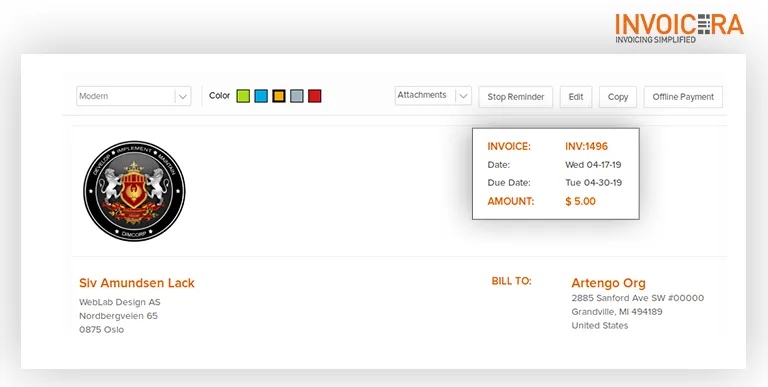Click the invoice number INV:1496
Viewport: 768px width, 387px height.
[x=586, y=146]
